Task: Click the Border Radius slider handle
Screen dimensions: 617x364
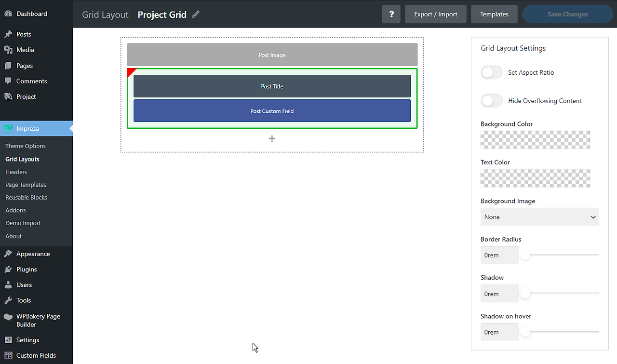Action: pyautogui.click(x=525, y=255)
